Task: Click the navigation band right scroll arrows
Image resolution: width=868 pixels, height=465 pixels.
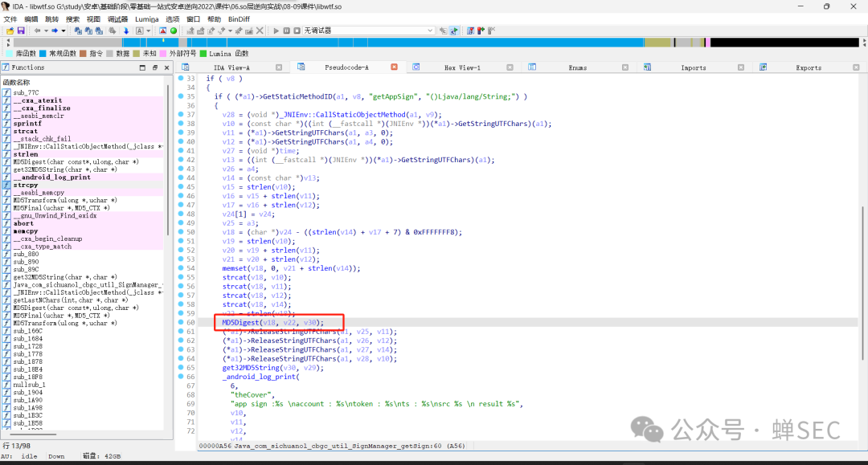Action: (864, 42)
